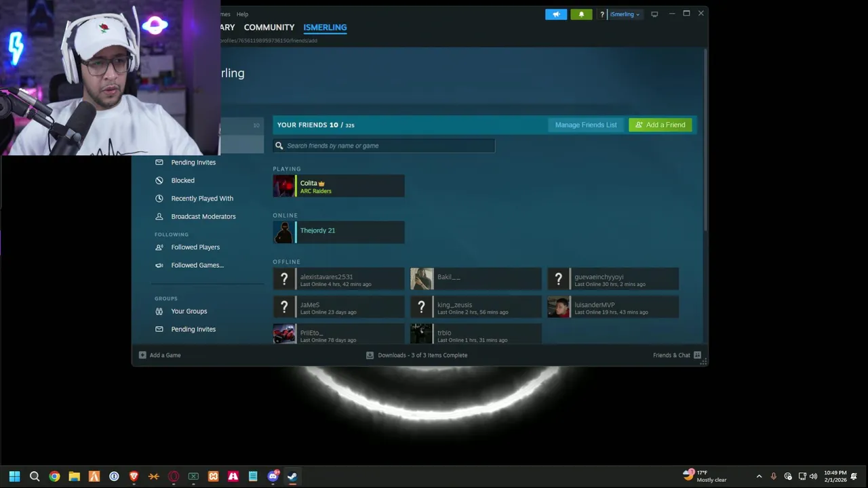The height and width of the screenshot is (488, 868).
Task: Expand hidden system tray icons chevron
Action: (x=759, y=476)
